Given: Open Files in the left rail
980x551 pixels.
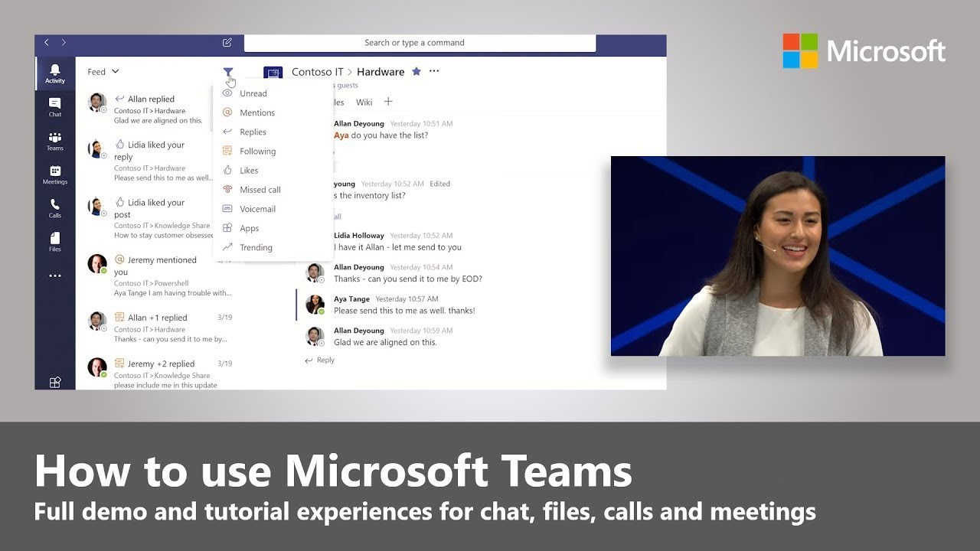Looking at the screenshot, I should [x=55, y=242].
